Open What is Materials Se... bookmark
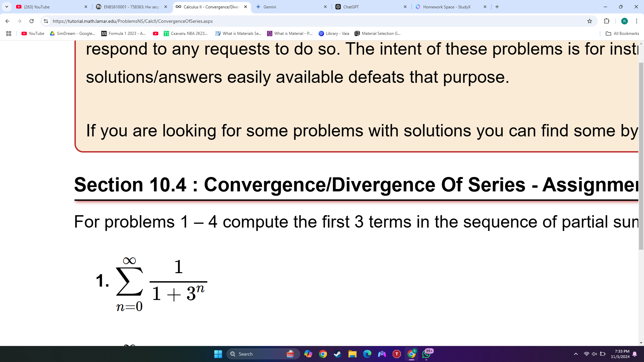Image resolution: width=644 pixels, height=362 pixels. click(x=238, y=34)
